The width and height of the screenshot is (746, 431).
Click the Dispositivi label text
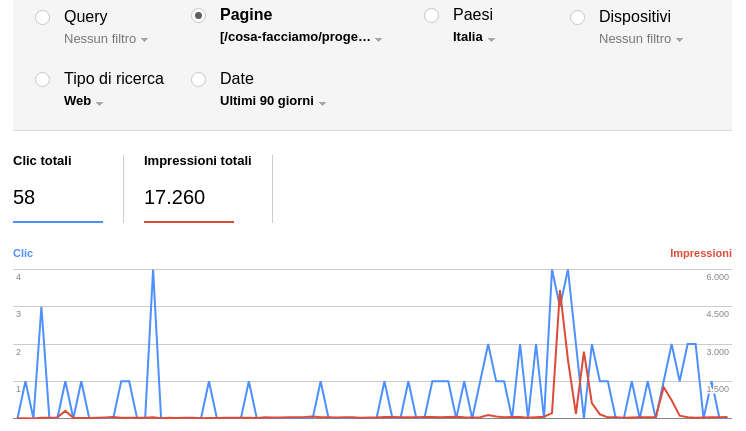pyautogui.click(x=635, y=17)
